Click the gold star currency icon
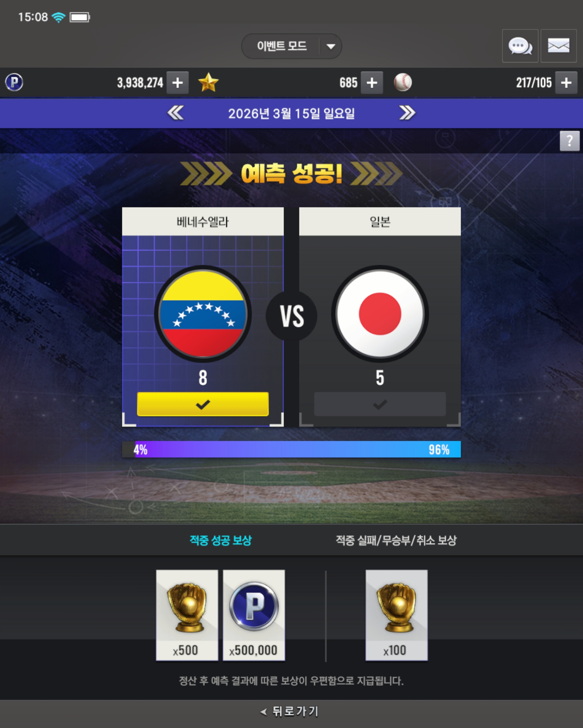This screenshot has width=583, height=728. (208, 82)
